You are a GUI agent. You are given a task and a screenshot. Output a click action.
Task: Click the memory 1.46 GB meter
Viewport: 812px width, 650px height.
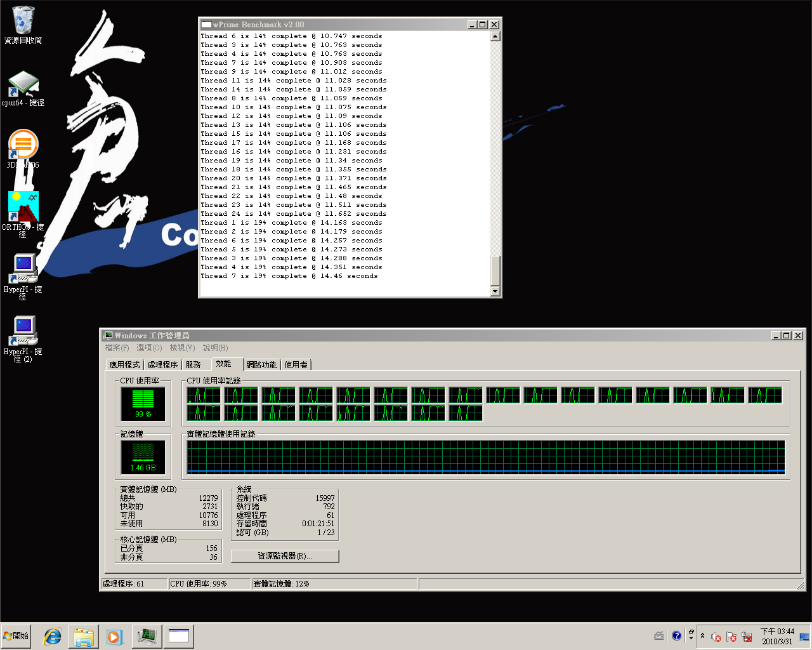pyautogui.click(x=143, y=457)
